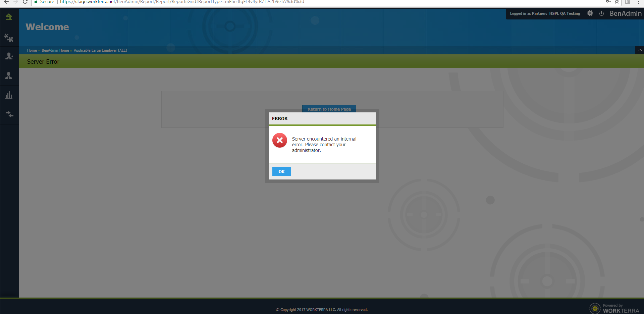Click the opposing arrows transfer icon
The width and height of the screenshot is (644, 314).
point(9,114)
